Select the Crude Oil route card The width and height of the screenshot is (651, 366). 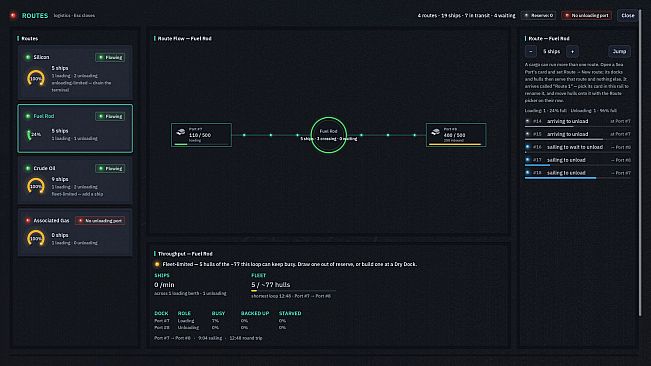point(75,181)
